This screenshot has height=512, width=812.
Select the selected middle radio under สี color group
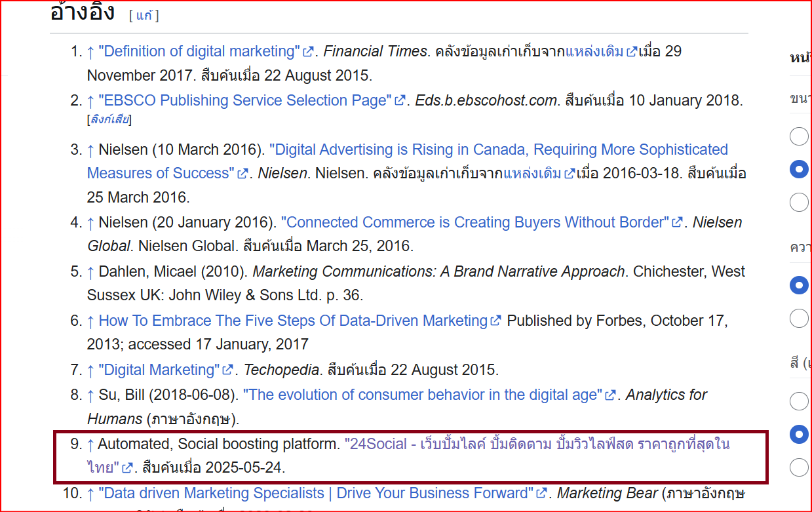[x=799, y=434]
